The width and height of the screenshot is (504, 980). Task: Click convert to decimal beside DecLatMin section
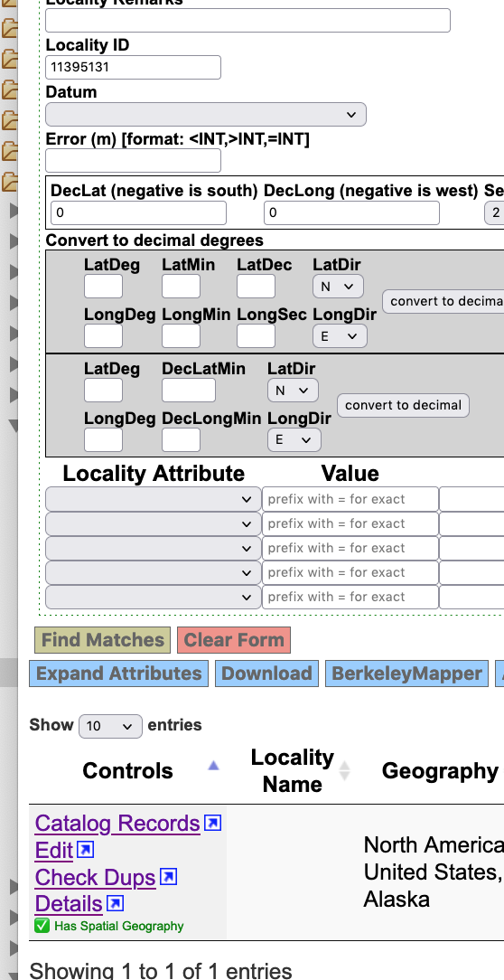[x=404, y=405]
